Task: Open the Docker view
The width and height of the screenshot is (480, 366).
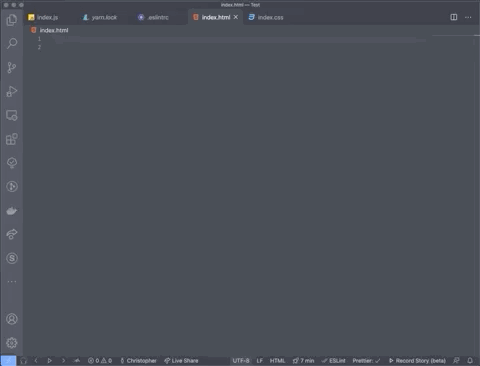Action: coord(12,211)
